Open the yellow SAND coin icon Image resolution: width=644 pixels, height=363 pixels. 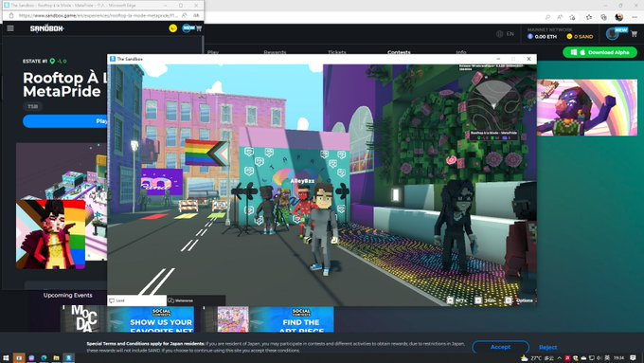(173, 28)
